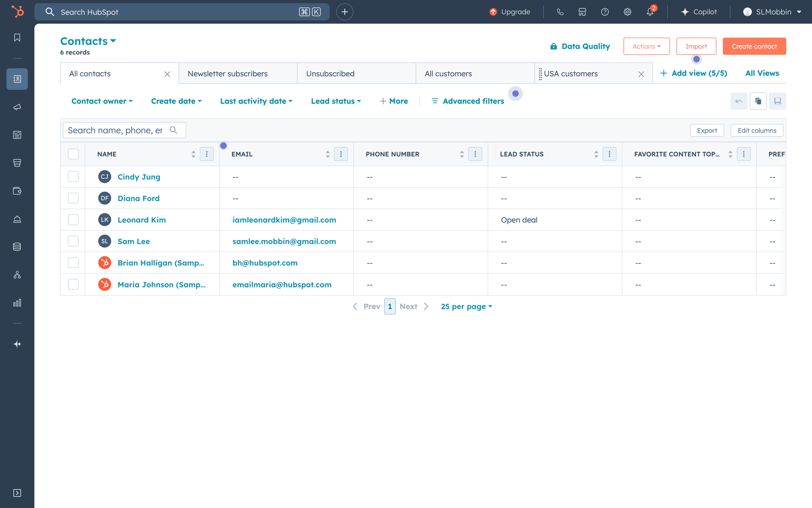
Task: Open Bookmarks icon in left sidebar
Action: [x=17, y=38]
